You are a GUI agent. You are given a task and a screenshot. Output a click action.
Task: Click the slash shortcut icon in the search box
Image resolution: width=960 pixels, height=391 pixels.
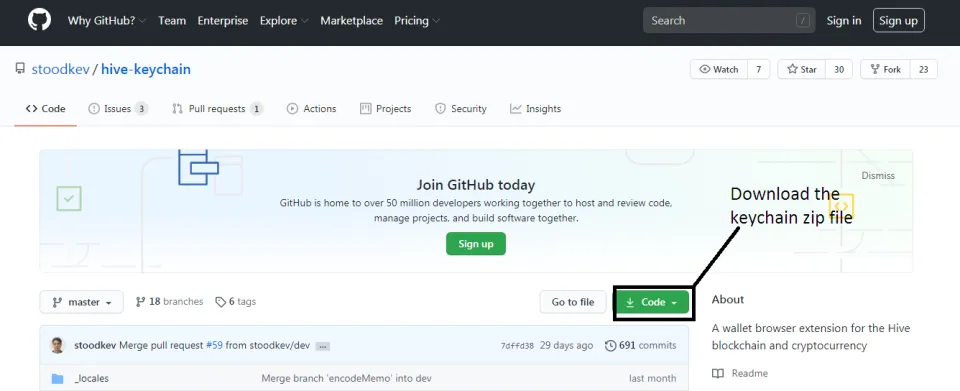803,20
